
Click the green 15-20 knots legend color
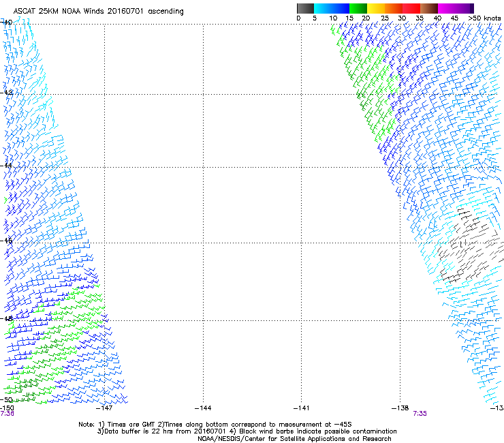pyautogui.click(x=358, y=8)
